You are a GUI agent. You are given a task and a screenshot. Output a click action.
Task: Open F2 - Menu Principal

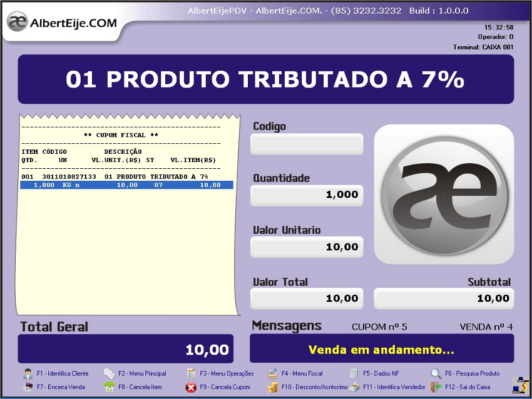142,373
